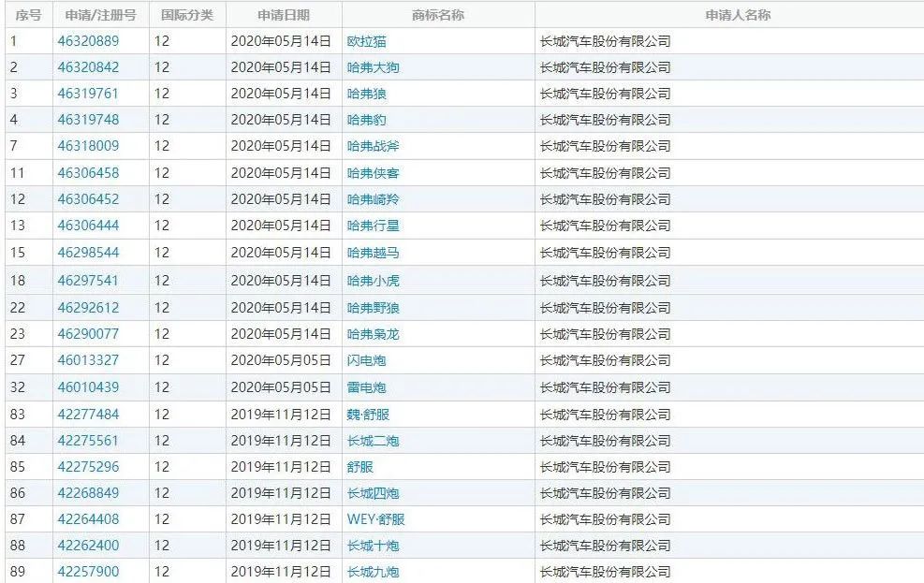Select registration number 46318009
Viewport: 924px width, 583px height.
coord(88,146)
